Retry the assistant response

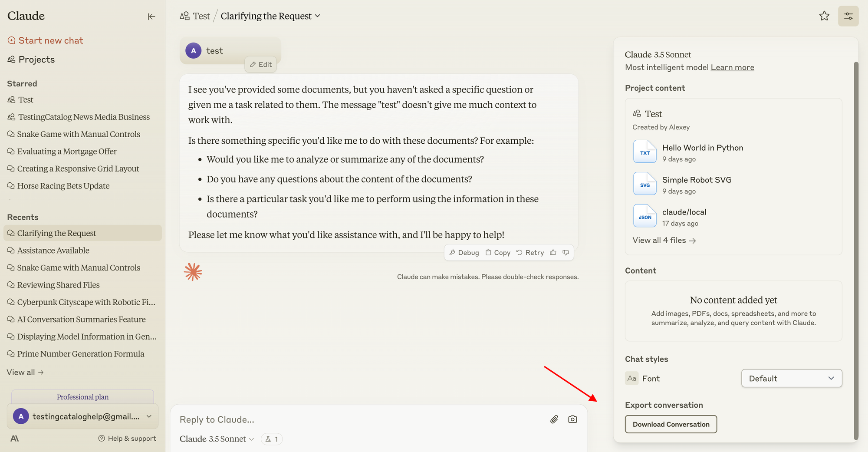pyautogui.click(x=530, y=253)
